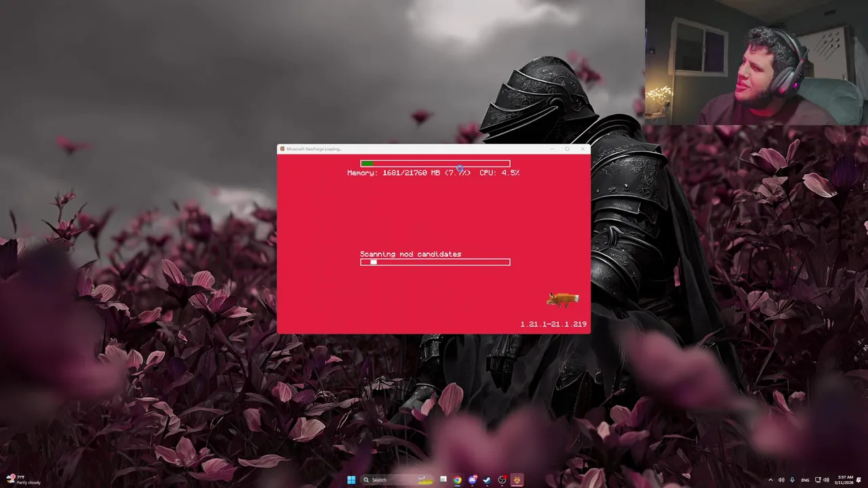Open the ENG language switcher
The width and height of the screenshot is (868, 488).
coord(806,480)
